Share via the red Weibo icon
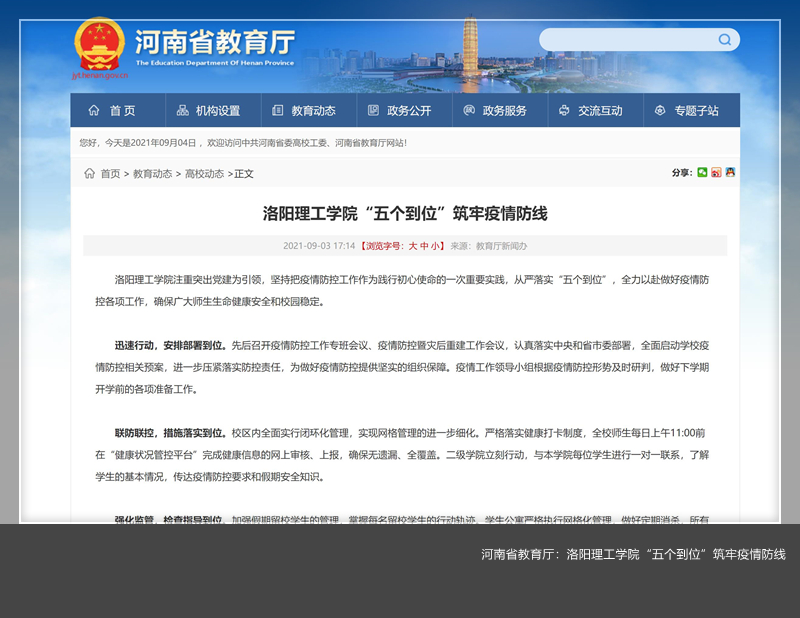This screenshot has width=800, height=618. pyautogui.click(x=716, y=173)
